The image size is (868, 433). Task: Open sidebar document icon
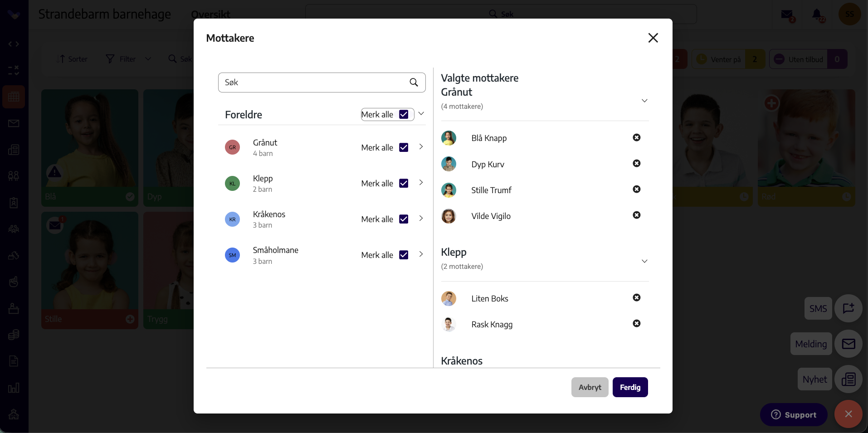pos(14,361)
